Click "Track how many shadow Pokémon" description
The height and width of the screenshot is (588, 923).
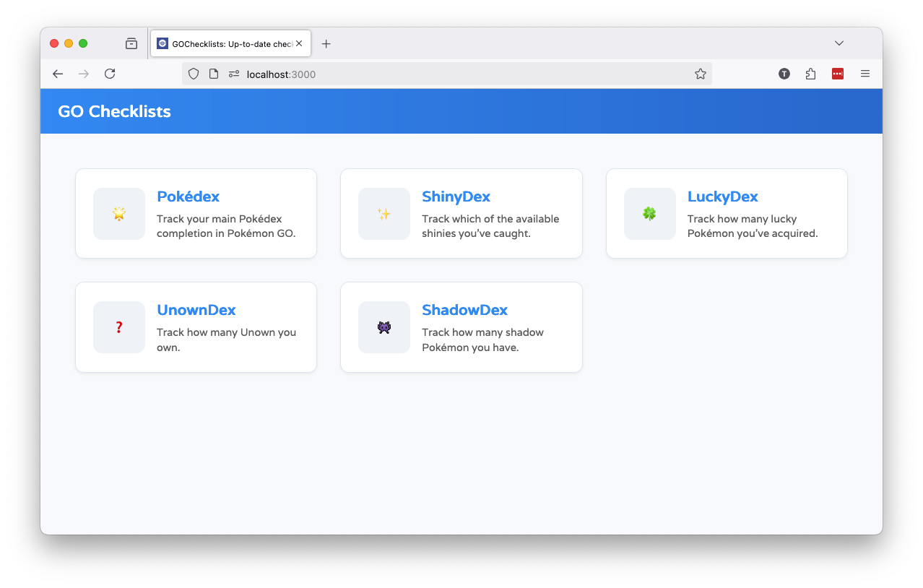(x=482, y=340)
